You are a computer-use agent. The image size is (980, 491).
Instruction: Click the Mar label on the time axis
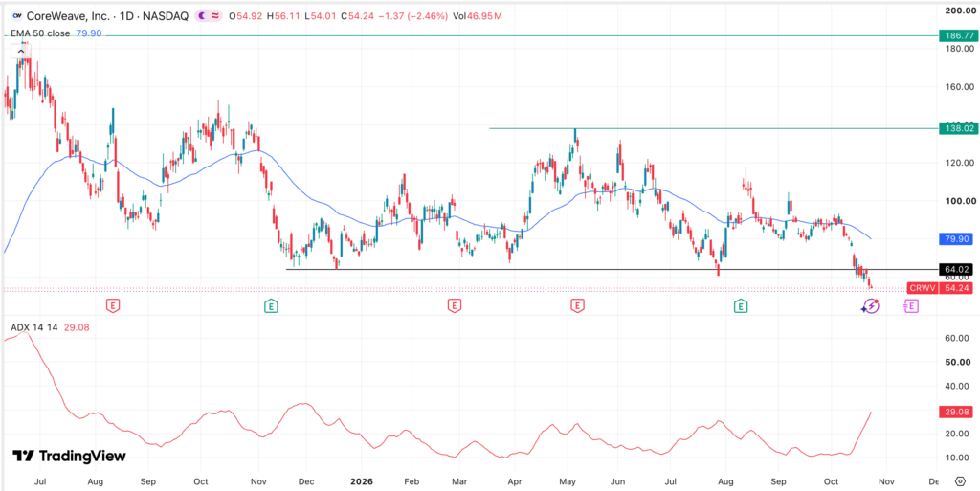pos(459,481)
